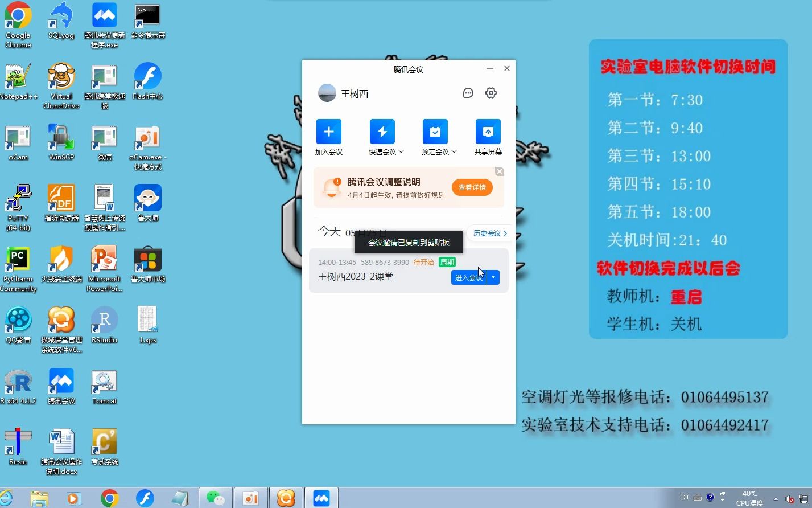Select the Notepad++ desktop icon
Image resolution: width=812 pixels, height=508 pixels.
[x=18, y=81]
